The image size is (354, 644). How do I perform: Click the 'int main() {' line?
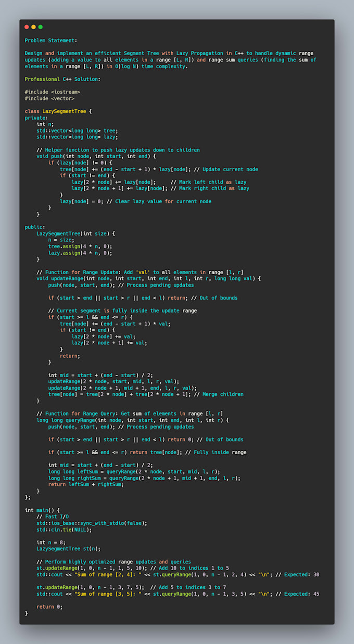[42, 510]
